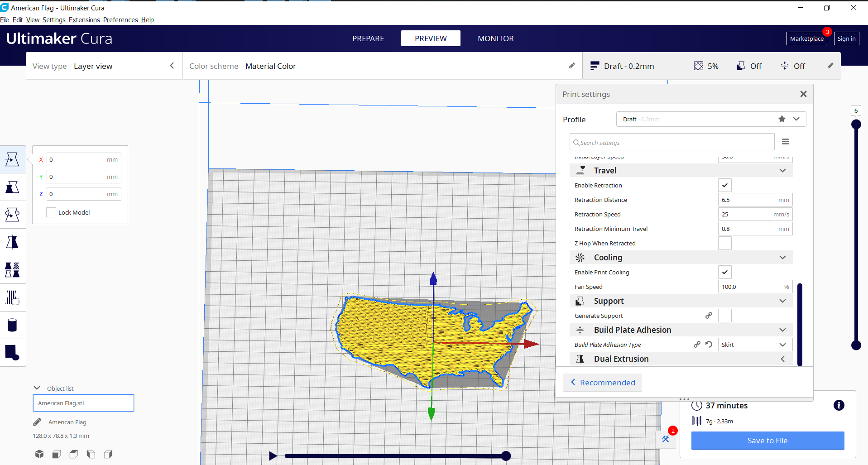The width and height of the screenshot is (868, 465).
Task: Click the Retraction Distance field
Action: 755,200
